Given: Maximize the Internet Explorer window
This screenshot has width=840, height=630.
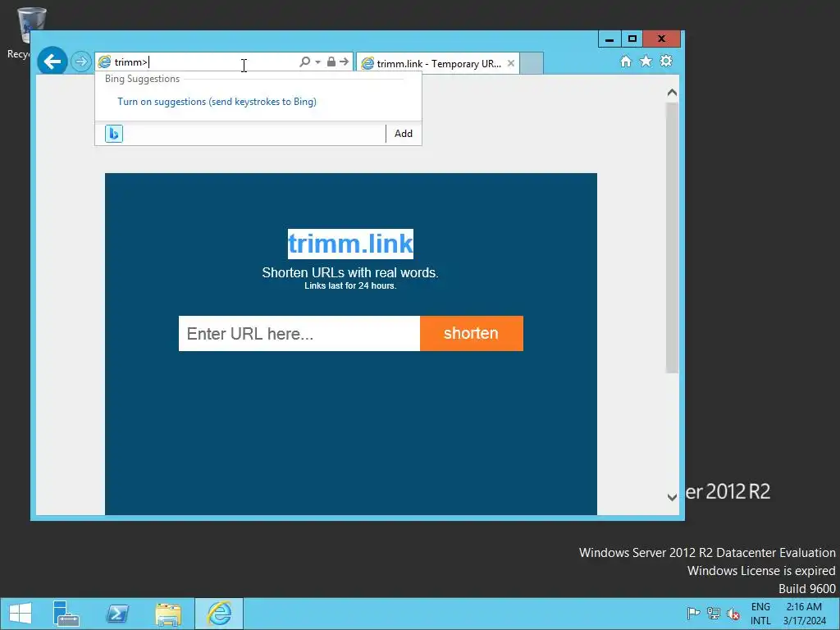Looking at the screenshot, I should (x=632, y=39).
